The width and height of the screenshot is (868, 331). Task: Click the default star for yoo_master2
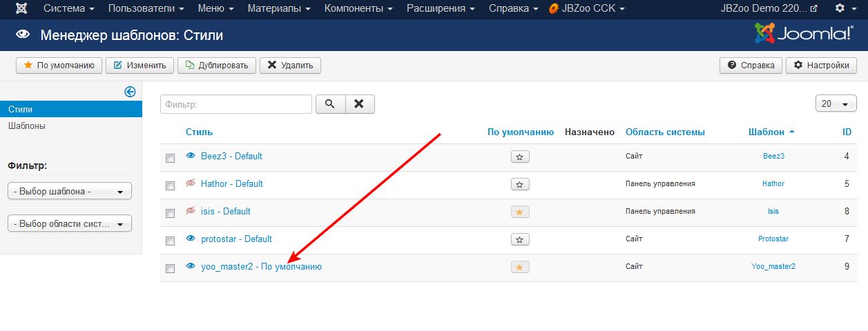tap(520, 267)
